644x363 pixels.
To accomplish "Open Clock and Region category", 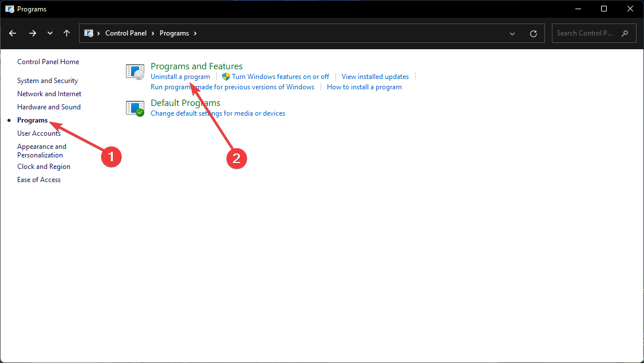I will [x=44, y=166].
